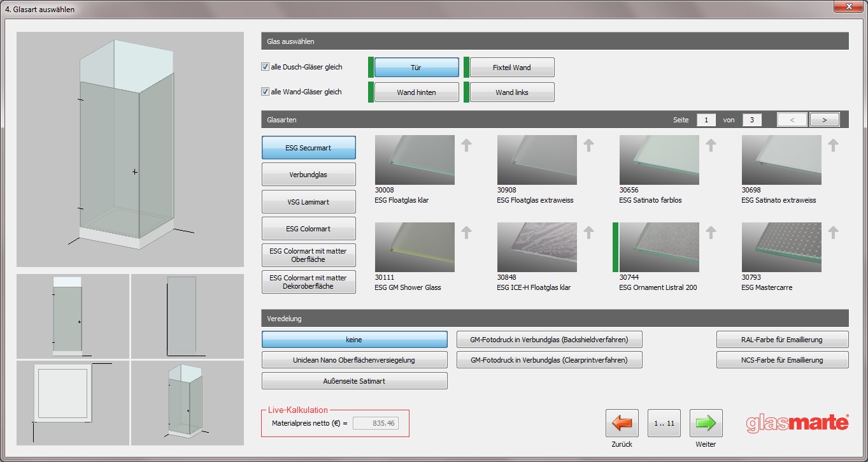This screenshot has height=462, width=868.
Task: Click the green Weiter forward arrow
Action: click(706, 423)
